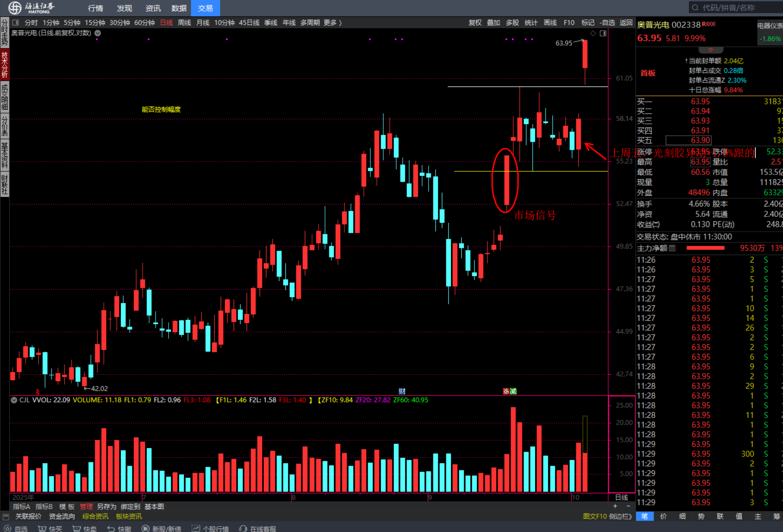Click the red 主力净额 flow bar
This screenshot has width=783, height=532.
coord(705,248)
